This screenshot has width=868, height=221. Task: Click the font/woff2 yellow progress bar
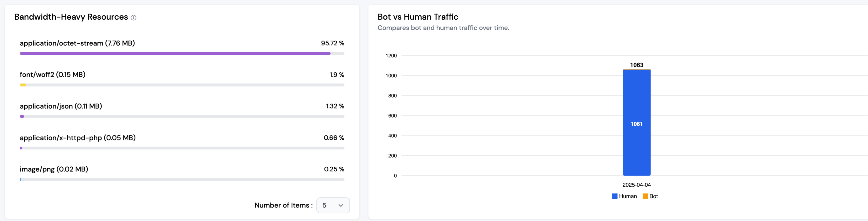coord(23,85)
